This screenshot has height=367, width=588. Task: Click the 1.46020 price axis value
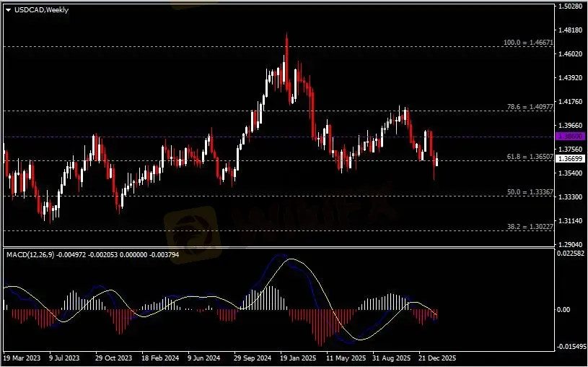click(571, 54)
